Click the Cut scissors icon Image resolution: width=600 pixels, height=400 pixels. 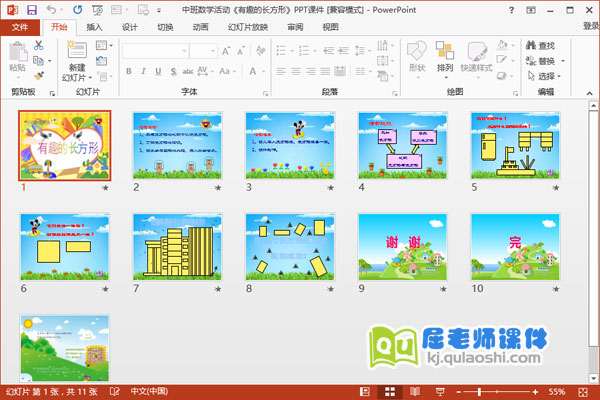click(39, 45)
